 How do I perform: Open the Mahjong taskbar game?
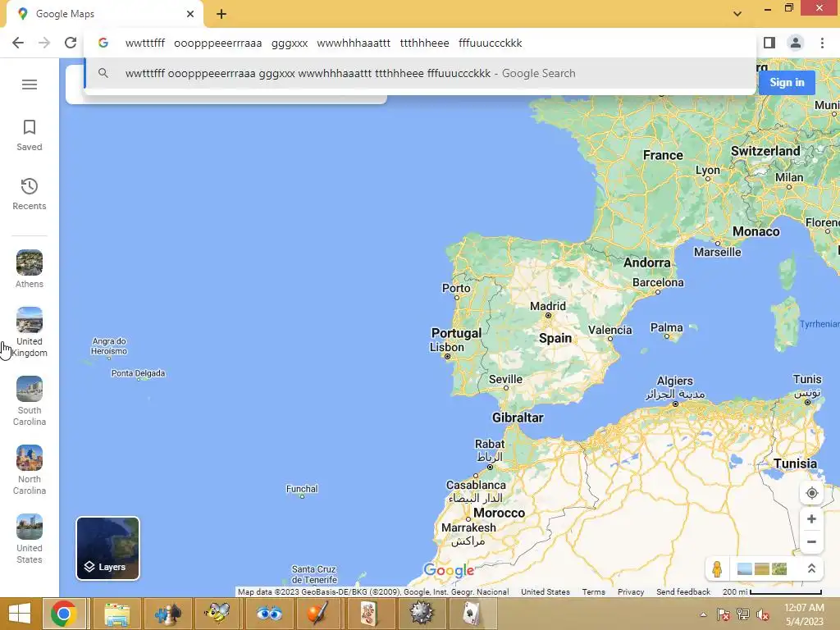[370, 614]
